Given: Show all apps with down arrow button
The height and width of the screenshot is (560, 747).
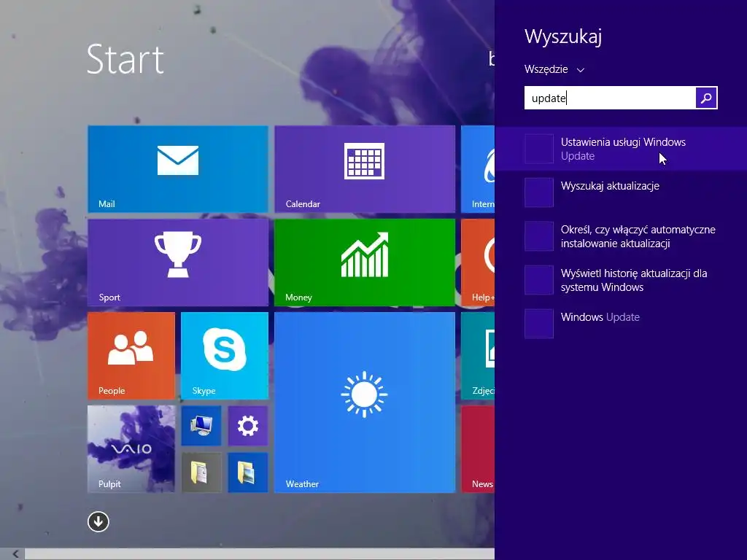Looking at the screenshot, I should (98, 522).
